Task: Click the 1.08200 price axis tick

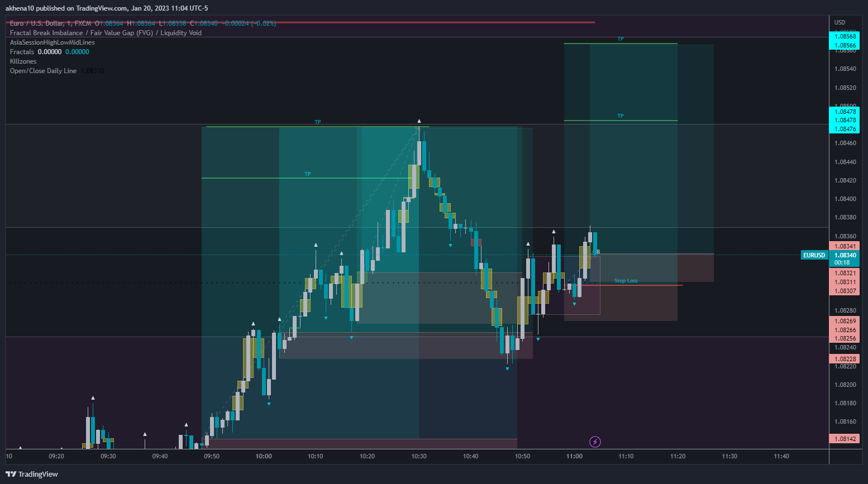Action: tap(845, 385)
